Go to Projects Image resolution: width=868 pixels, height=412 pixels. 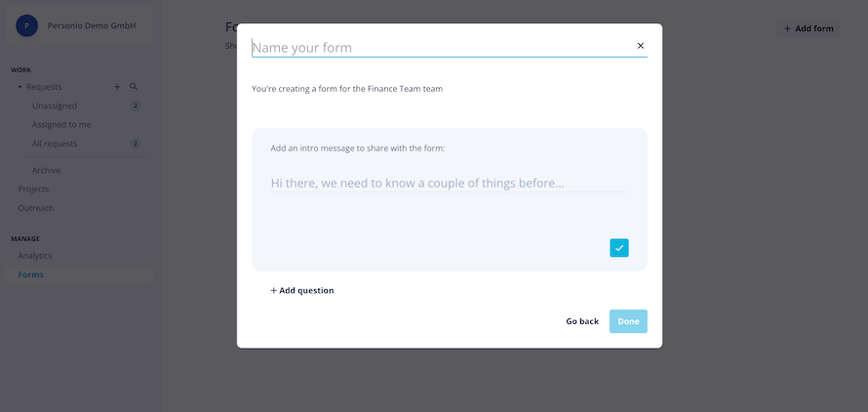(x=33, y=189)
